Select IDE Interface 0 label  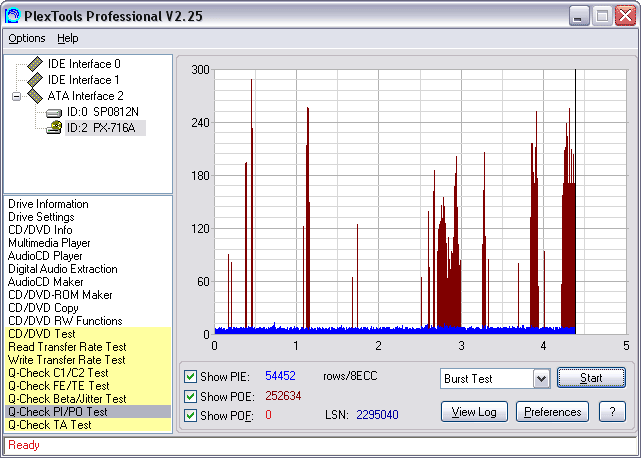click(84, 64)
